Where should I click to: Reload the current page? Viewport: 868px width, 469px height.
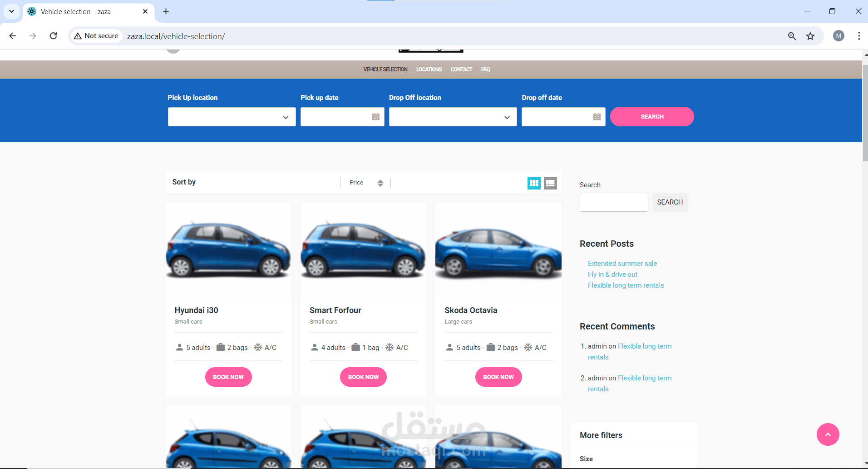pyautogui.click(x=53, y=36)
